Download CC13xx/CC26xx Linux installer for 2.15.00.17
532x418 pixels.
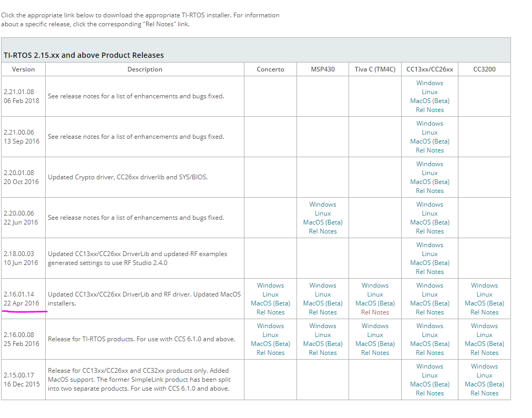coord(429,375)
